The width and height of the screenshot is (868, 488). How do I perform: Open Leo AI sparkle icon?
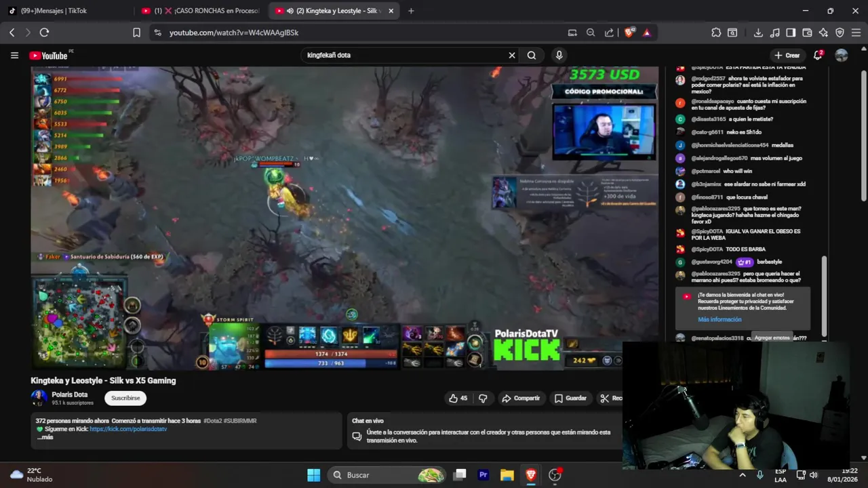point(823,33)
